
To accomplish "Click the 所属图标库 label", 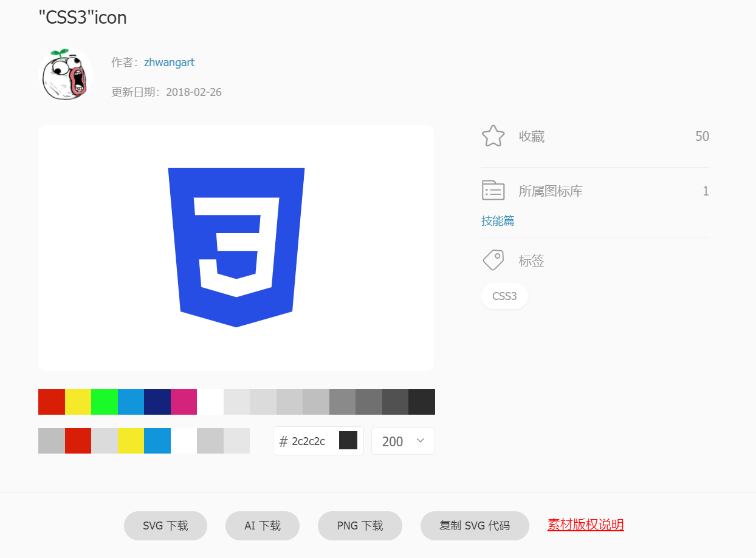I will pos(551,191).
